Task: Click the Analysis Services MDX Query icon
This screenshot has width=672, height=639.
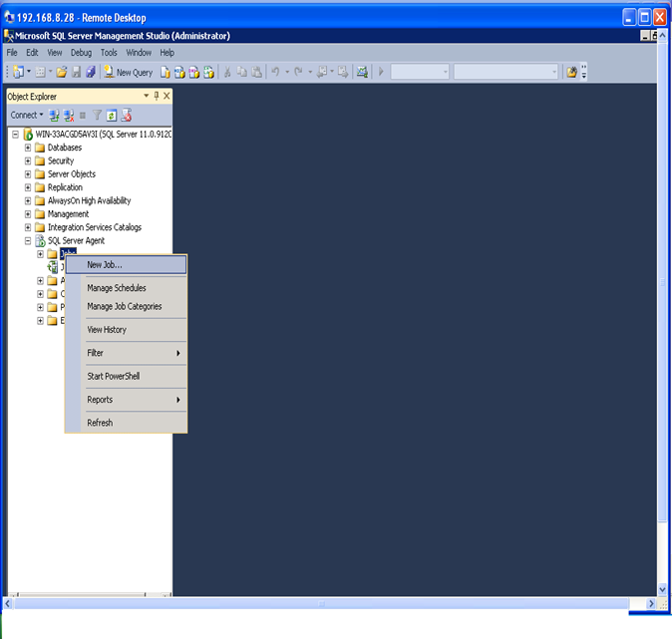Action: coord(179,73)
